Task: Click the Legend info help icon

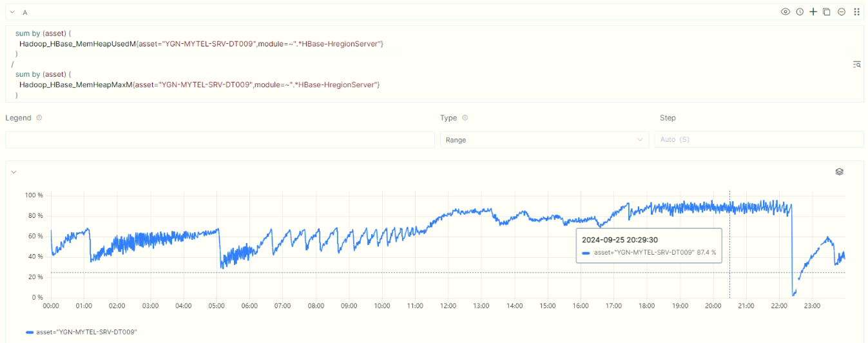Action: coord(39,118)
